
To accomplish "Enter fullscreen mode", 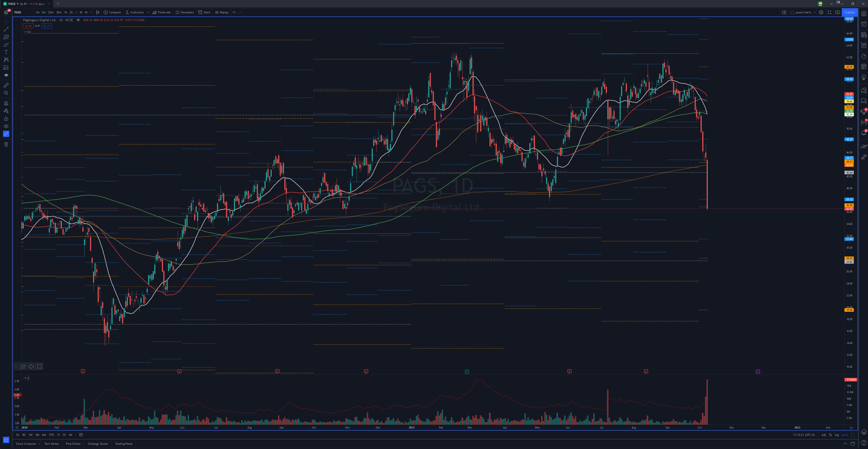I will (x=829, y=12).
